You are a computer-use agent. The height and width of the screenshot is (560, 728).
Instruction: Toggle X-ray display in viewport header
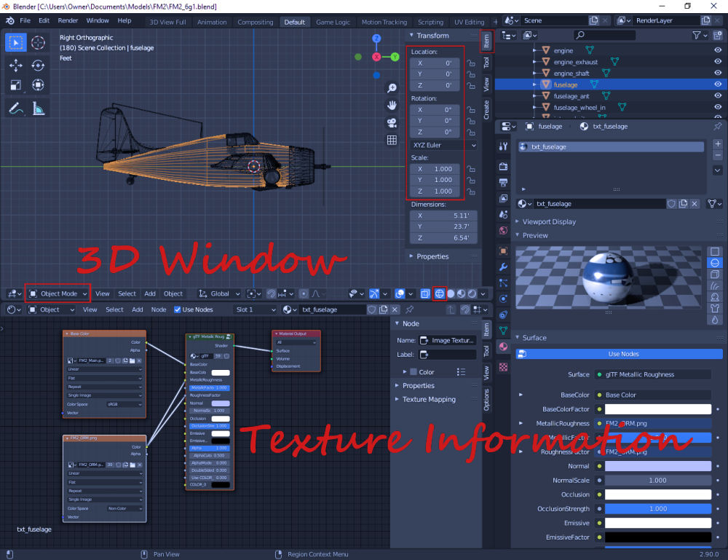[425, 293]
